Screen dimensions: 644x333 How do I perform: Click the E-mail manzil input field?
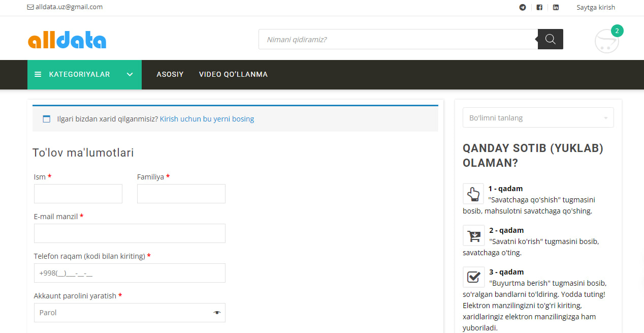[x=130, y=233]
